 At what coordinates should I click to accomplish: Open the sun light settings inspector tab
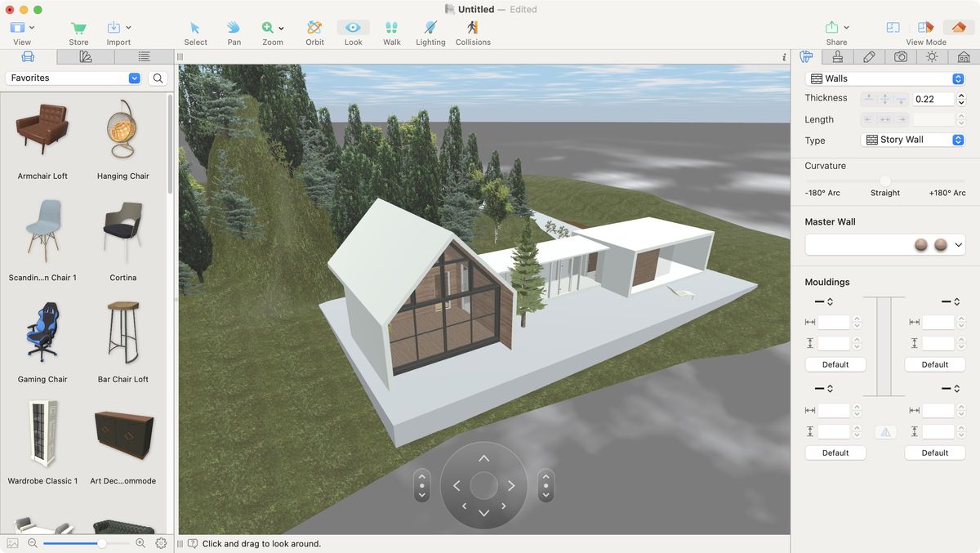[932, 56]
